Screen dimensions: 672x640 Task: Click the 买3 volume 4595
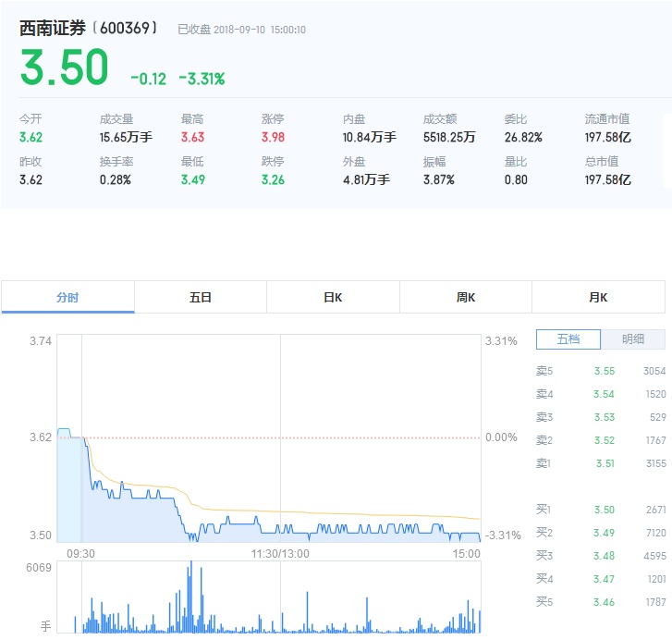654,556
